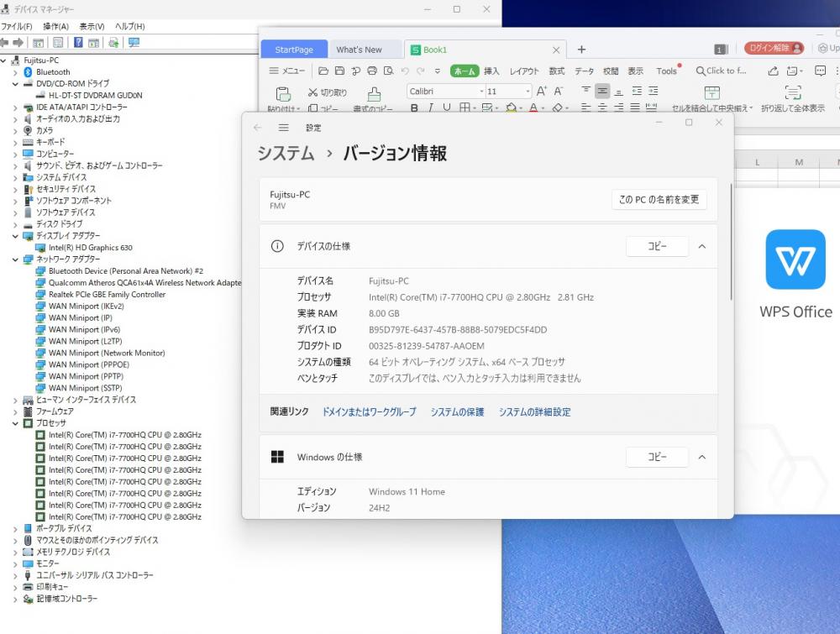Click Device Manager help question-mark icon

pyautogui.click(x=78, y=43)
